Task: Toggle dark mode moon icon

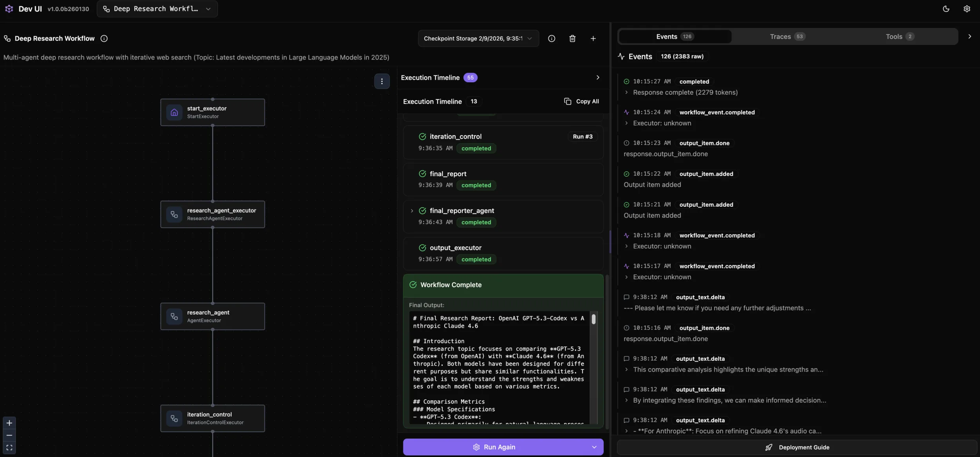Action: pyautogui.click(x=946, y=9)
